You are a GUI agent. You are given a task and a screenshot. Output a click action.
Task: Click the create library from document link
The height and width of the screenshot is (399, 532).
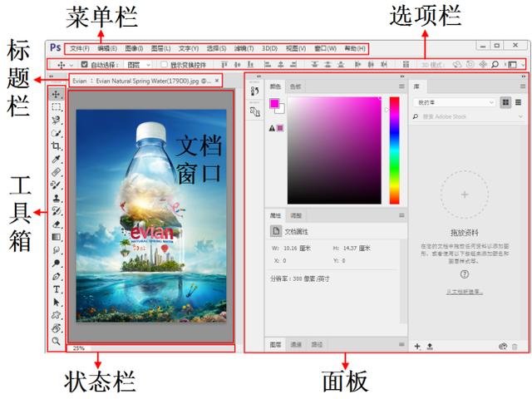point(465,292)
